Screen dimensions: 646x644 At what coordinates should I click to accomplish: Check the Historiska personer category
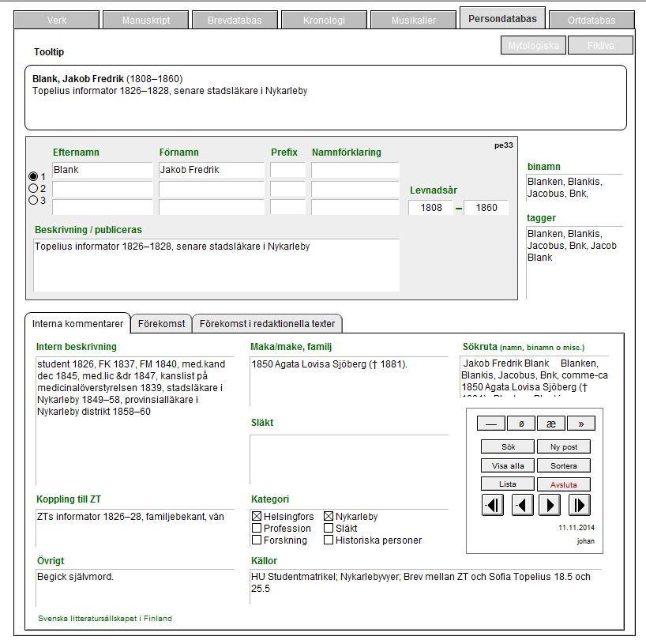point(329,540)
